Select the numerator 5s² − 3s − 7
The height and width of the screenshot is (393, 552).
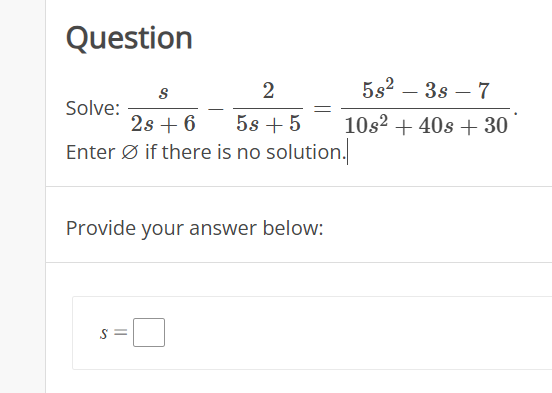pos(426,89)
